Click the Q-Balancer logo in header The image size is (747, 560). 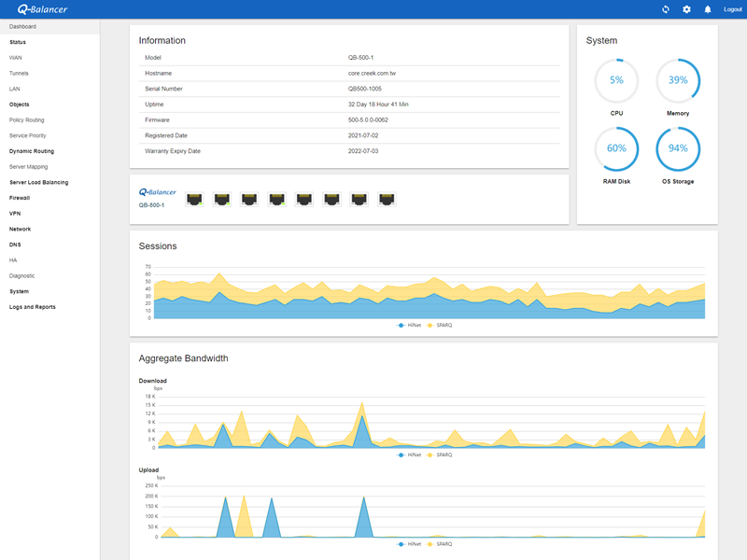42,9
